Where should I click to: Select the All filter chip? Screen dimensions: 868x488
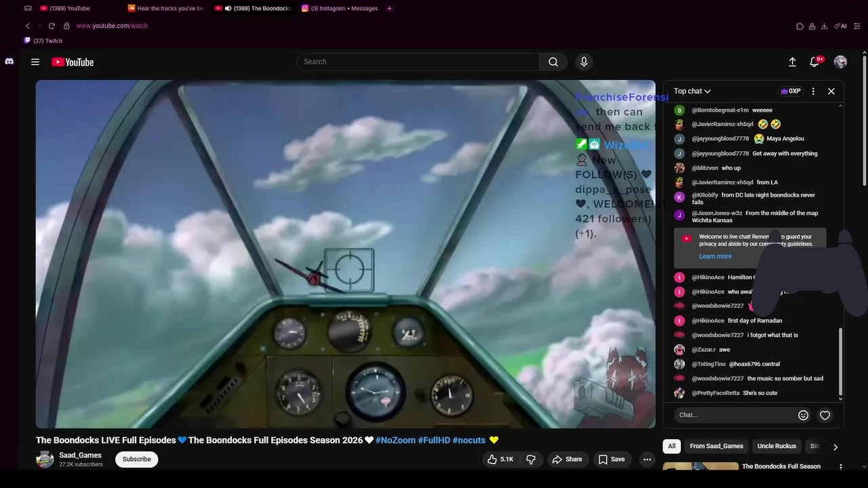pos(671,446)
